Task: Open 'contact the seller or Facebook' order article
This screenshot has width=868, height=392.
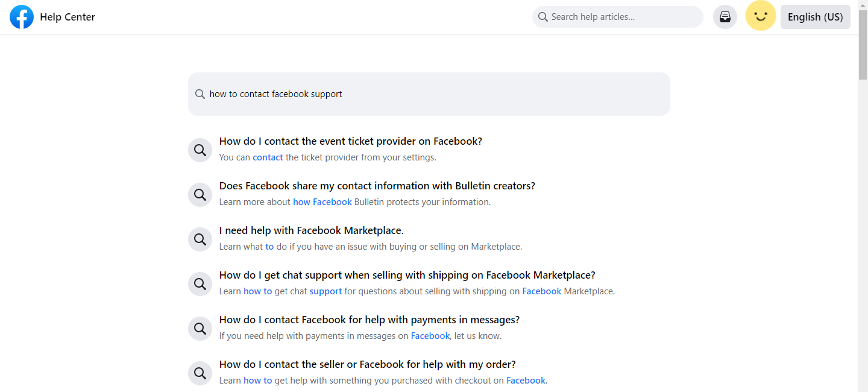Action: tap(367, 364)
